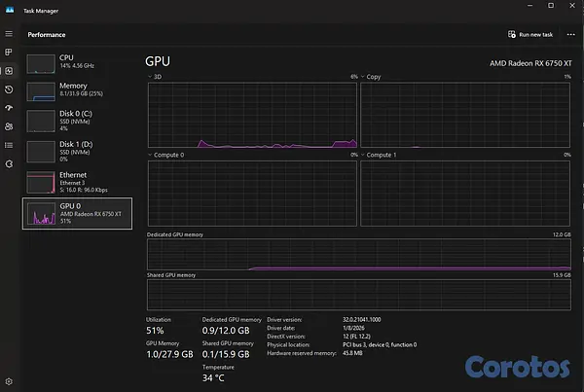Open Task Manager settings gear
The width and height of the screenshot is (584, 392).
pos(9,381)
